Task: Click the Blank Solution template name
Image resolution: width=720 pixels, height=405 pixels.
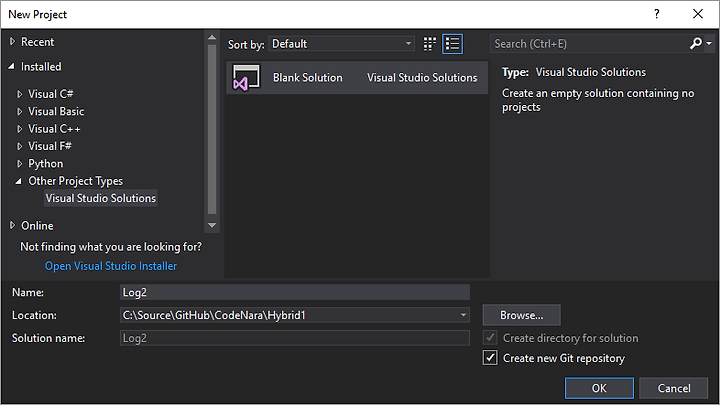Action: pyautogui.click(x=308, y=78)
